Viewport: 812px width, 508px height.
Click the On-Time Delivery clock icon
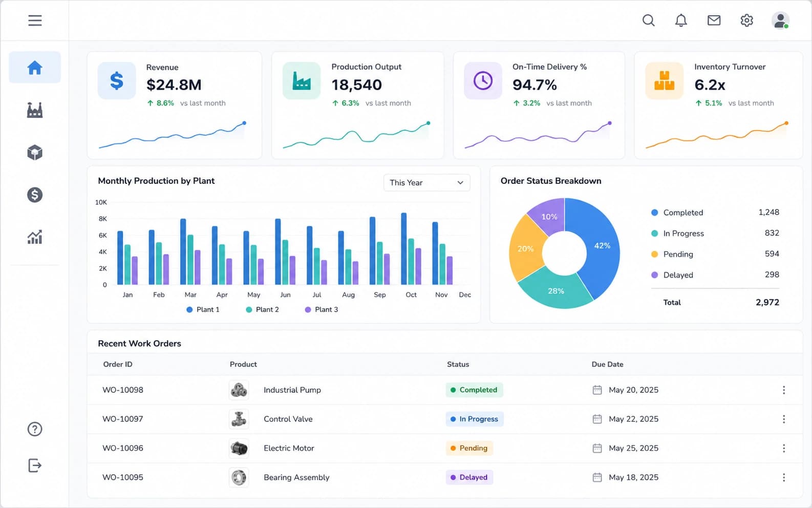(x=483, y=80)
